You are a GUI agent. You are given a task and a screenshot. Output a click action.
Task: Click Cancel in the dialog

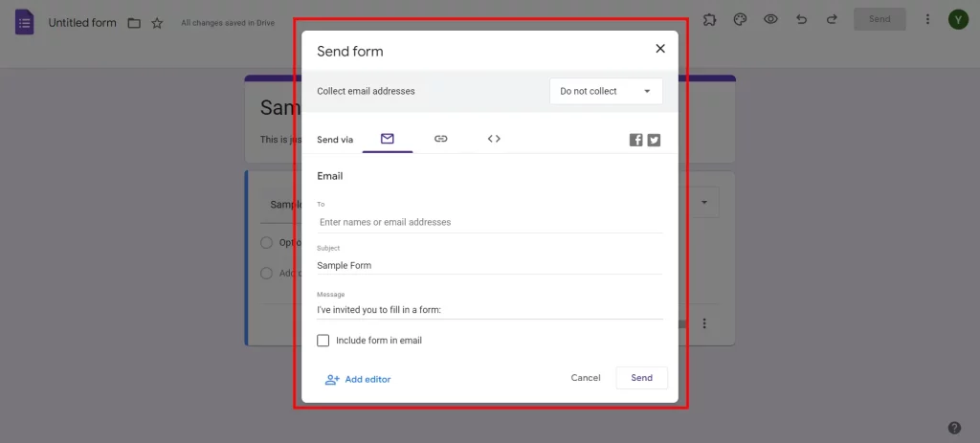586,378
